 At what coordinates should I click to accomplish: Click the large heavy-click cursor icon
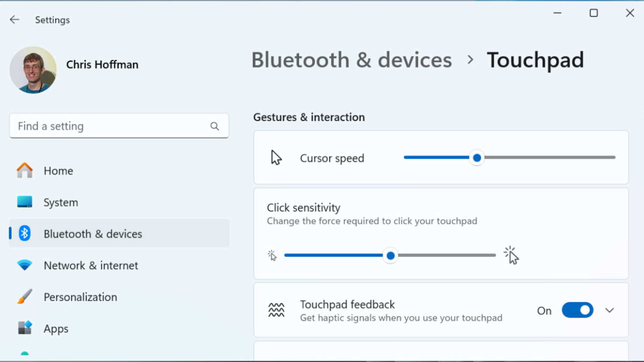(511, 256)
